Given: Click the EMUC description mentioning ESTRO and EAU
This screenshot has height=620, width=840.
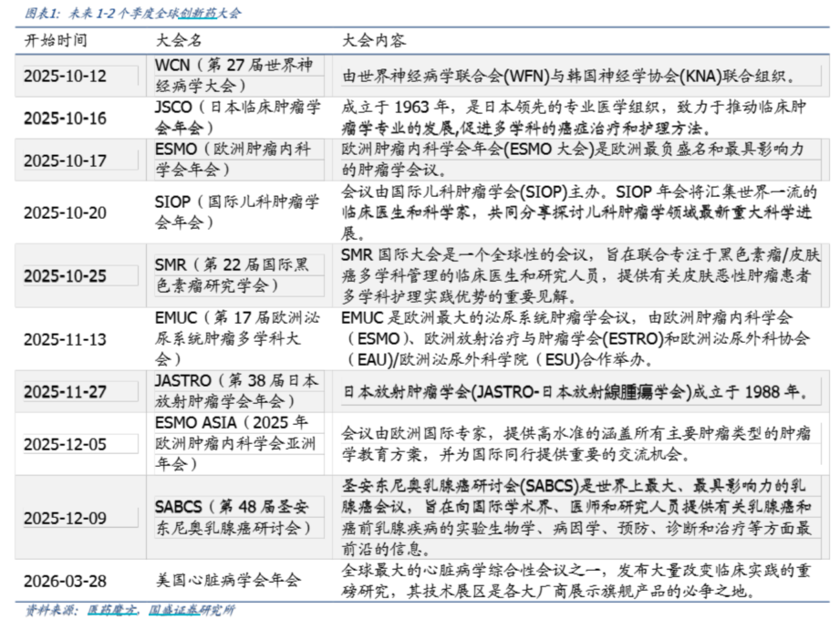Looking at the screenshot, I should (576, 339).
